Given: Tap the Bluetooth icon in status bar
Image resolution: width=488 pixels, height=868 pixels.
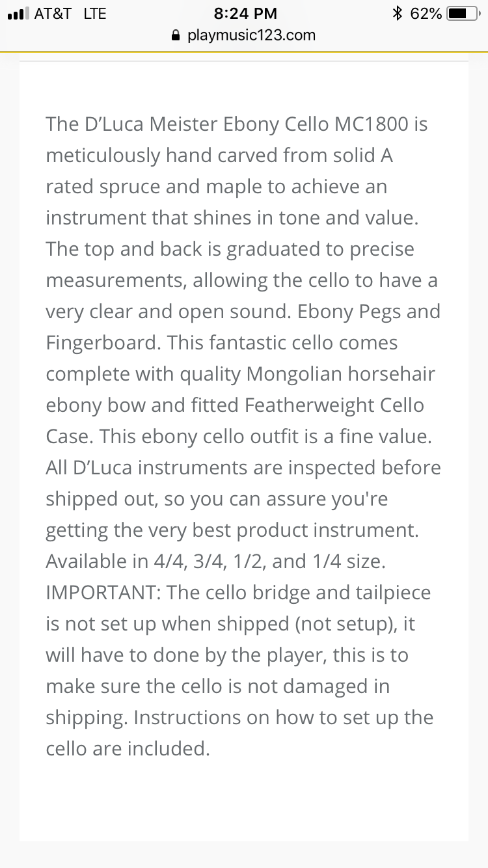Looking at the screenshot, I should [397, 13].
